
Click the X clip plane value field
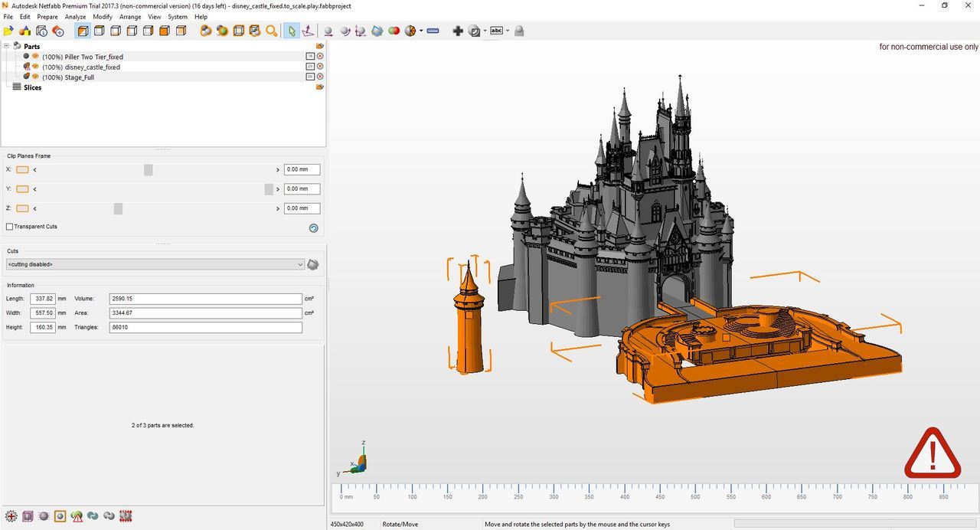click(x=302, y=169)
